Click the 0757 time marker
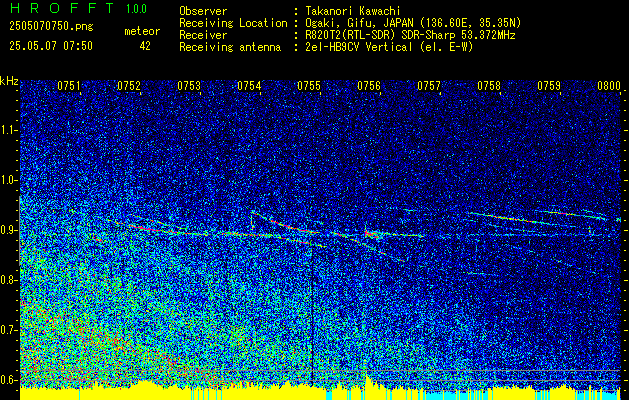629x400 pixels. (429, 86)
